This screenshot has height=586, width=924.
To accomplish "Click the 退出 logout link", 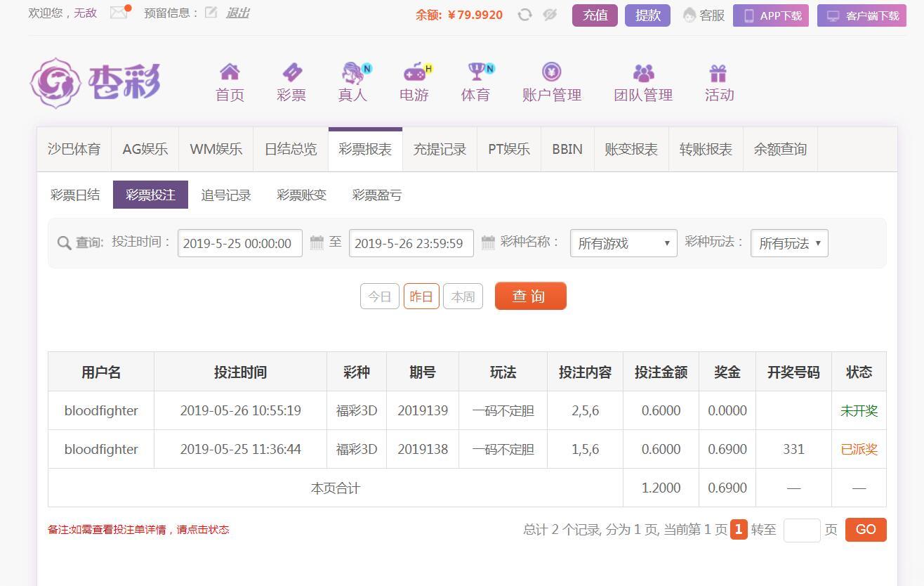I will pos(237,13).
